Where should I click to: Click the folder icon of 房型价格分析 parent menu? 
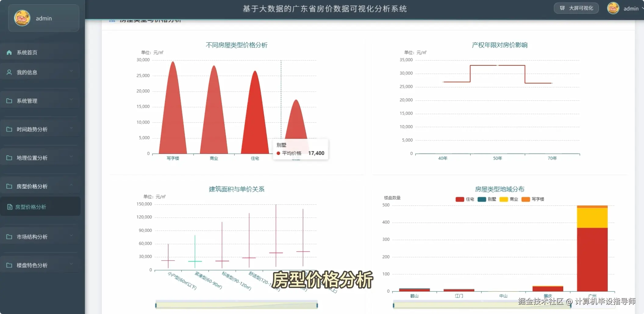point(9,186)
